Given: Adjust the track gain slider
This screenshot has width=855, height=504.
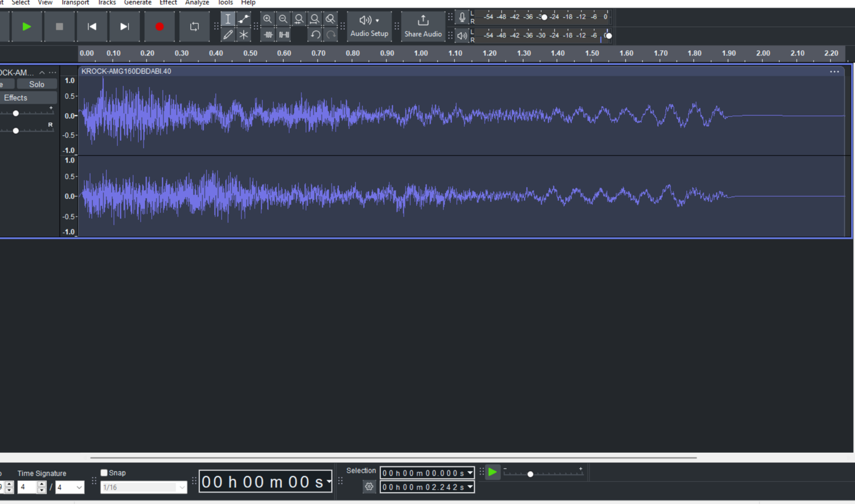Looking at the screenshot, I should 16,113.
